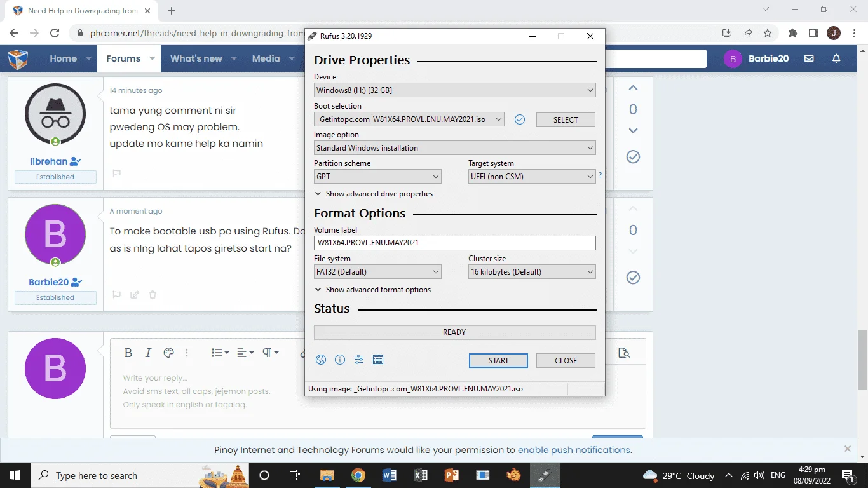Screen dimensions: 868x488
Task: Open the forum alerts bell icon
Action: [836, 58]
